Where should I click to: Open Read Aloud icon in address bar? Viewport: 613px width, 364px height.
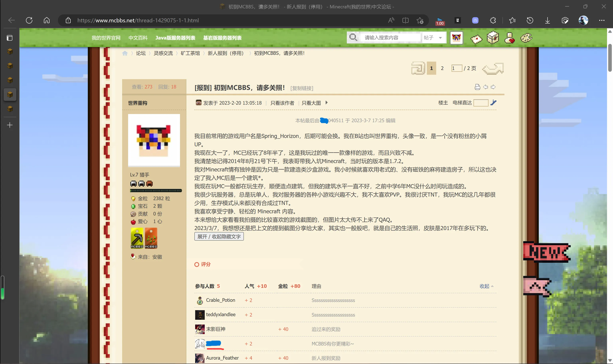click(x=391, y=20)
